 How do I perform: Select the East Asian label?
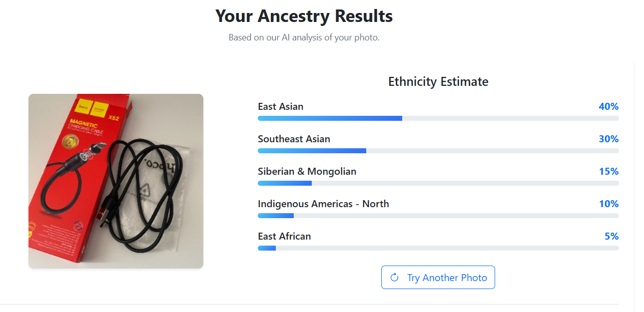click(280, 106)
